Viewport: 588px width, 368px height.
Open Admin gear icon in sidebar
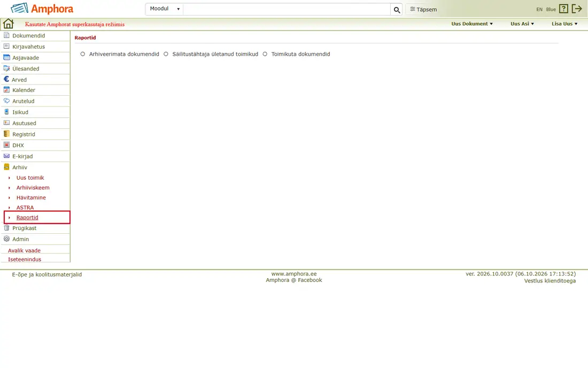(x=6, y=239)
